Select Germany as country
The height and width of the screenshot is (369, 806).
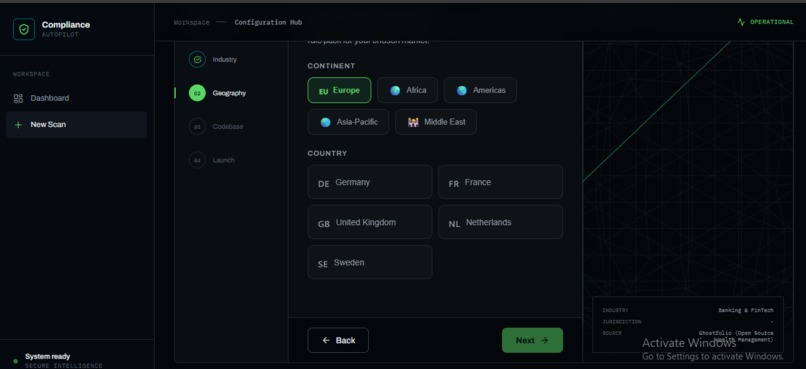click(x=370, y=182)
